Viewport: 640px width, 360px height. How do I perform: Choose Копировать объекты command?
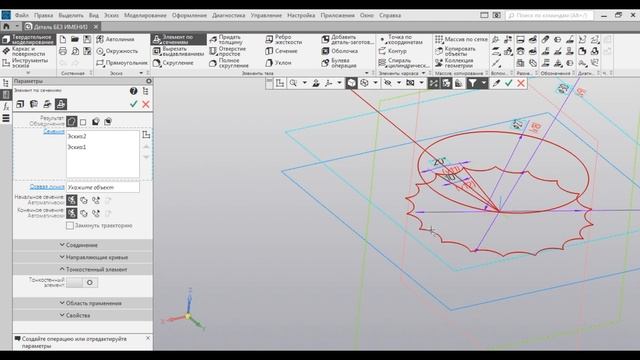[x=456, y=51]
